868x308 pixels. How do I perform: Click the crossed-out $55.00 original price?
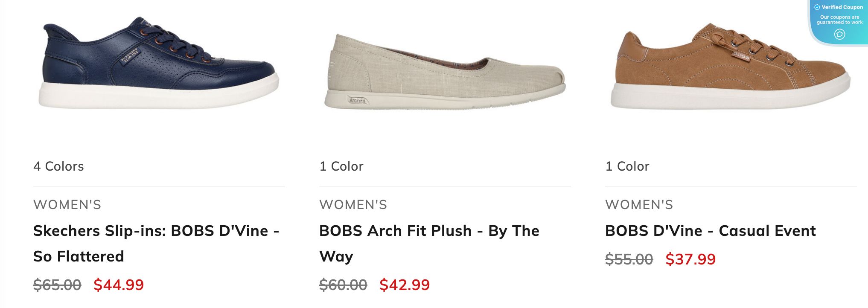pyautogui.click(x=628, y=259)
